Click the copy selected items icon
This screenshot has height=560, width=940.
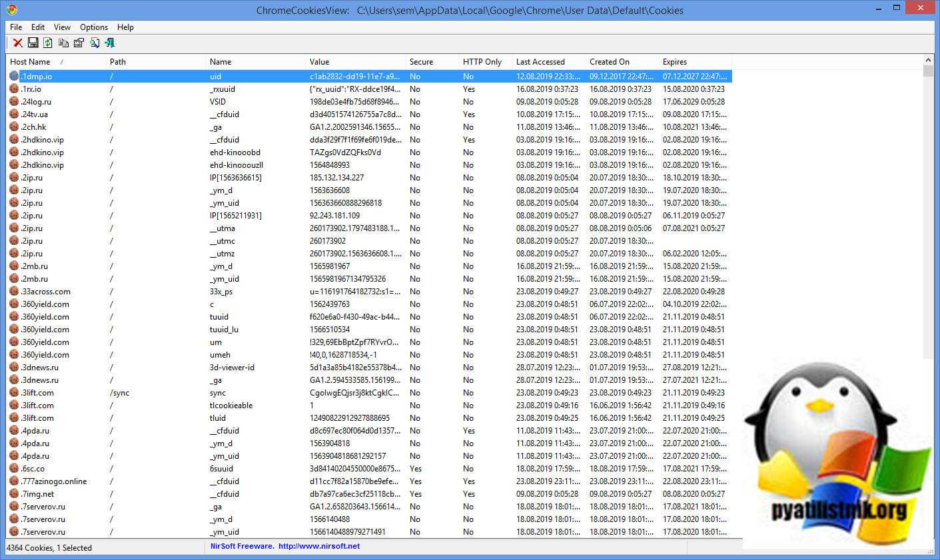tap(63, 43)
